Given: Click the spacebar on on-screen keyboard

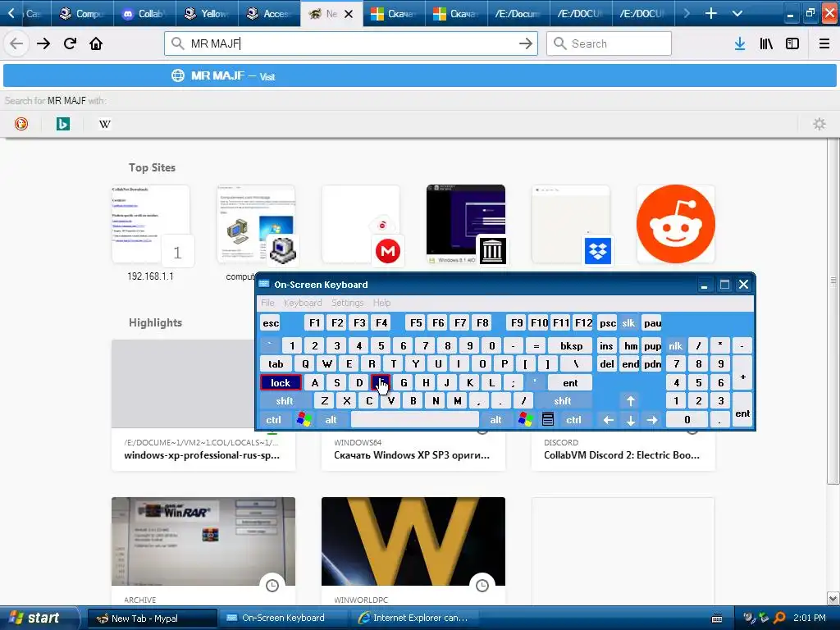Looking at the screenshot, I should 414,419.
